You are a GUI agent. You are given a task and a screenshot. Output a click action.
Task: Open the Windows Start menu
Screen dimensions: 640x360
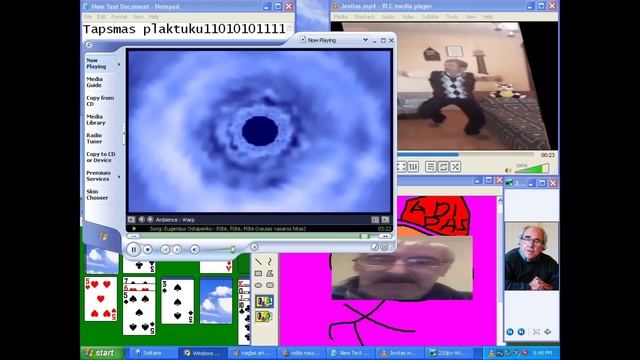click(x=102, y=353)
